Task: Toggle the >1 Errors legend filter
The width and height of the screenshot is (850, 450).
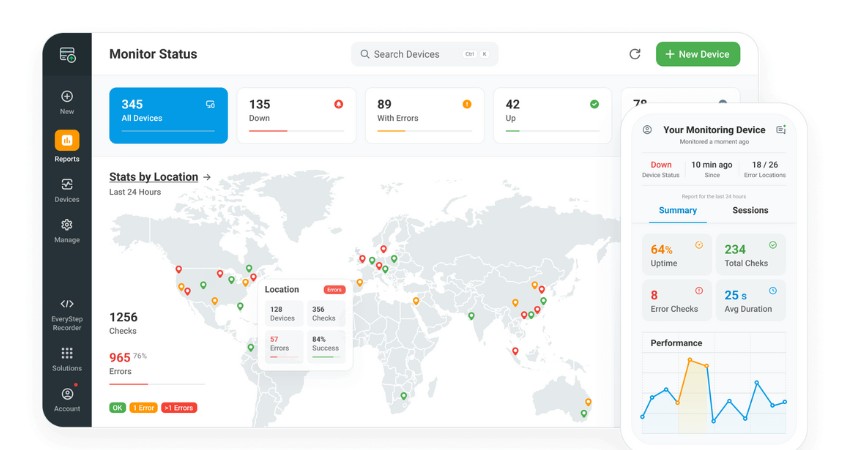Action: point(178,408)
